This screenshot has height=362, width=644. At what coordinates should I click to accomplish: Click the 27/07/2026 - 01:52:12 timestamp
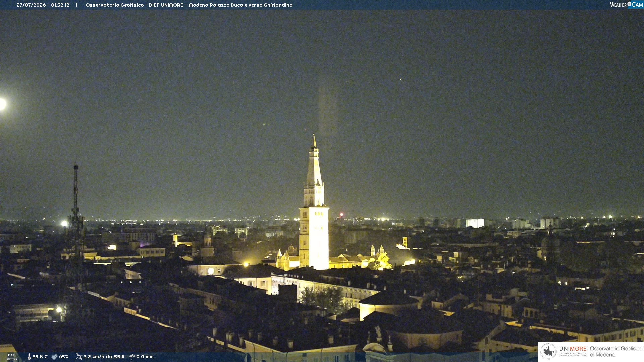point(43,5)
